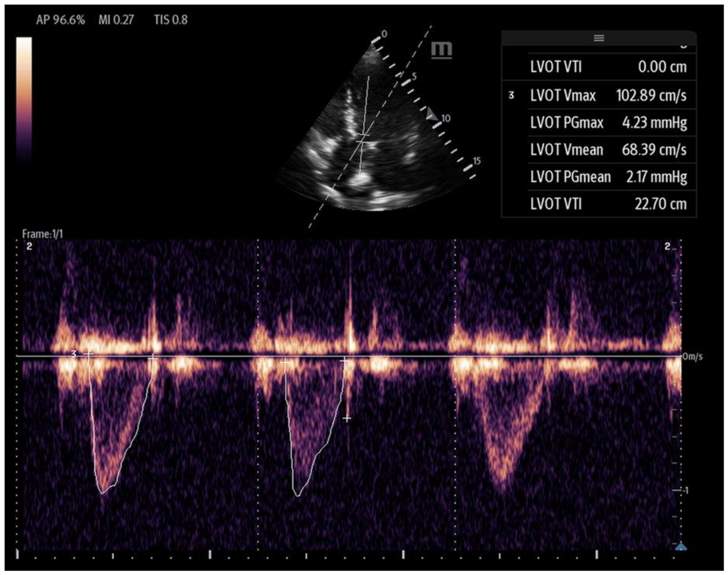Select the LVOT PGmax 4.23 mmHg row
728x575 pixels.
point(608,123)
